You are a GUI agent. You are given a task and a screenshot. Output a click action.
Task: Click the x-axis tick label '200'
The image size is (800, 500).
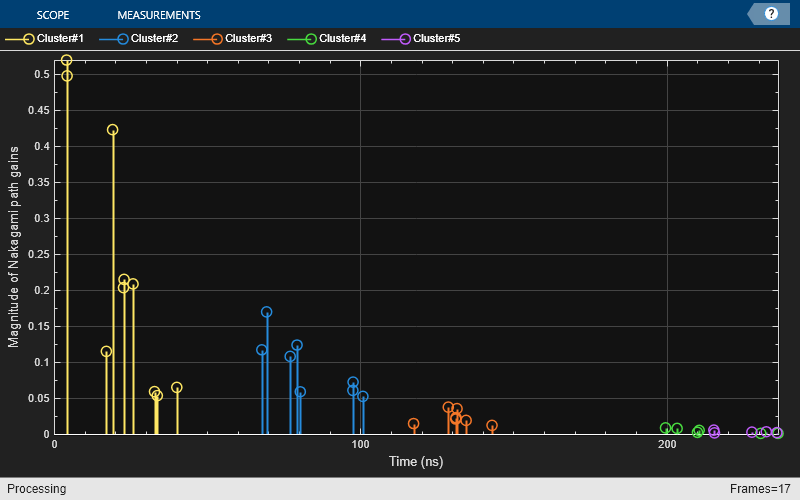click(x=667, y=444)
